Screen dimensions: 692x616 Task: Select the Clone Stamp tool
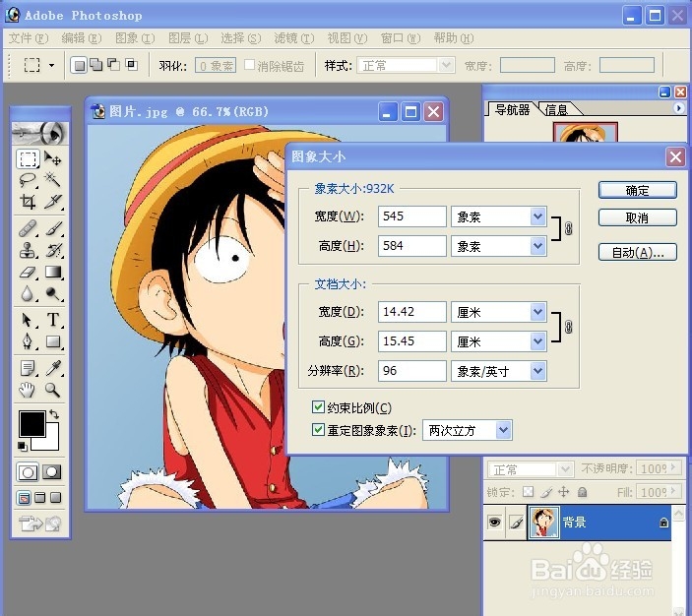[28, 250]
